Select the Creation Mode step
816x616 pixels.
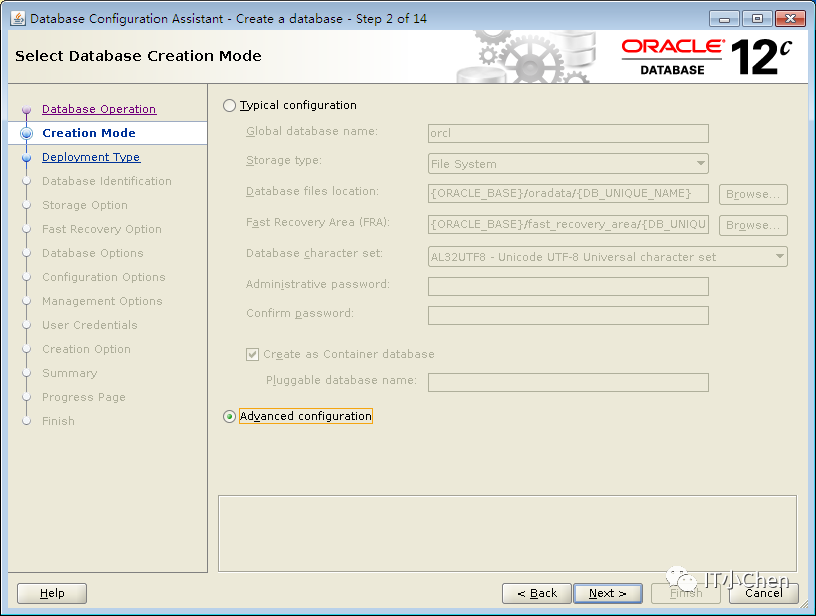pos(89,133)
